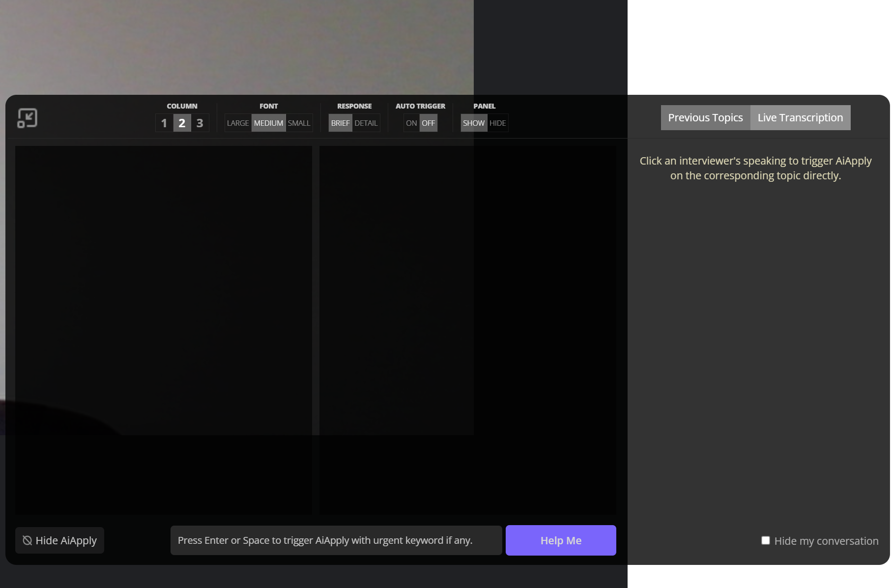
Task: Click the minimize overlay icon at top-left
Action: 28,118
